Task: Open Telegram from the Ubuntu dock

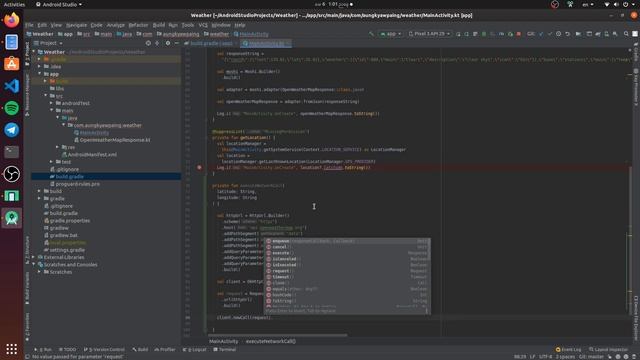Action: click(x=11, y=130)
